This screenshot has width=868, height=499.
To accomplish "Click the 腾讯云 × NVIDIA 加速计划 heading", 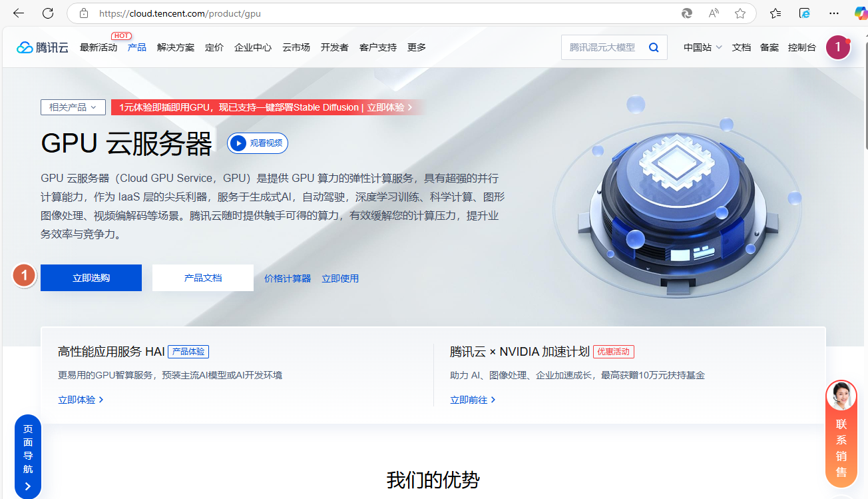I will pos(520,352).
